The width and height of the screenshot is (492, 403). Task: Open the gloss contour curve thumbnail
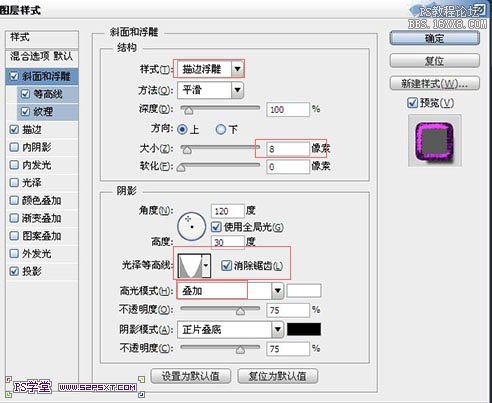pyautogui.click(x=190, y=266)
